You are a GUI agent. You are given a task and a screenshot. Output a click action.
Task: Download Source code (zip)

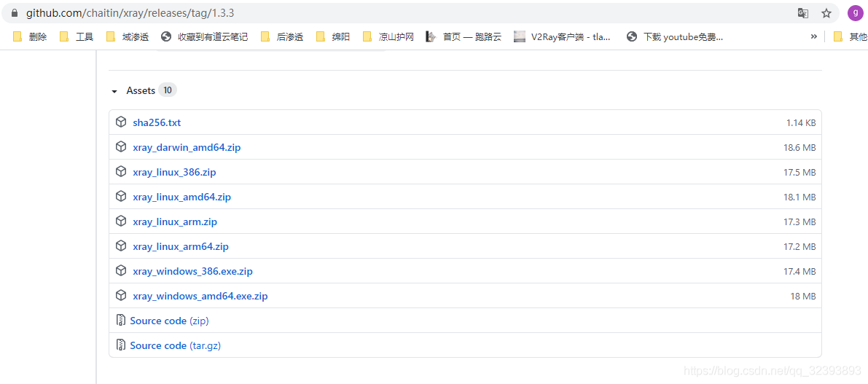click(x=169, y=321)
